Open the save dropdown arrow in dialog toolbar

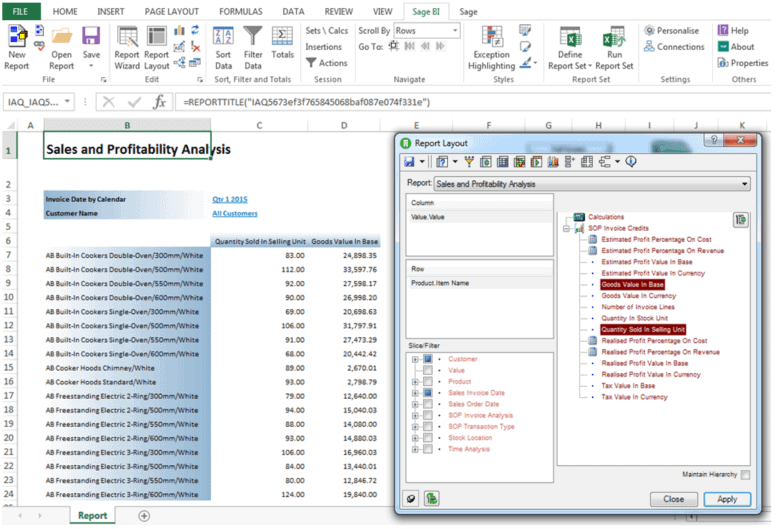[x=422, y=162]
